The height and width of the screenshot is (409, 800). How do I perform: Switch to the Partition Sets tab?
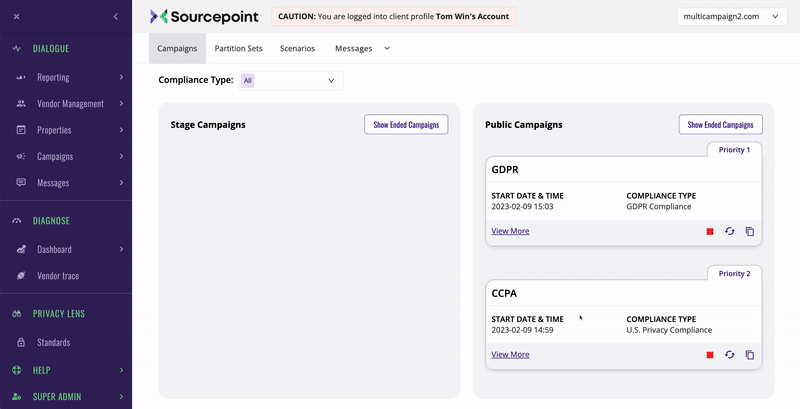coord(238,48)
